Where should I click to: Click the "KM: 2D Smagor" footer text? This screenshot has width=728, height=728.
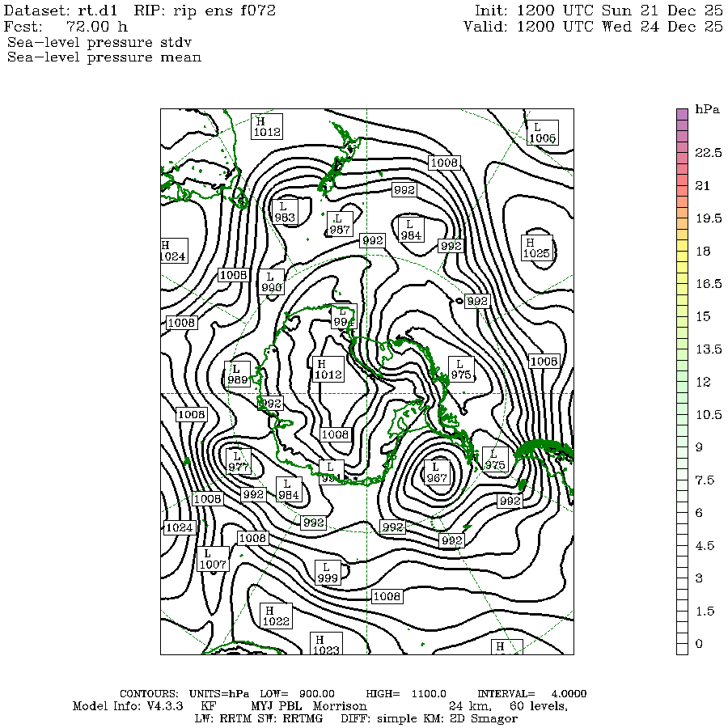click(x=470, y=719)
